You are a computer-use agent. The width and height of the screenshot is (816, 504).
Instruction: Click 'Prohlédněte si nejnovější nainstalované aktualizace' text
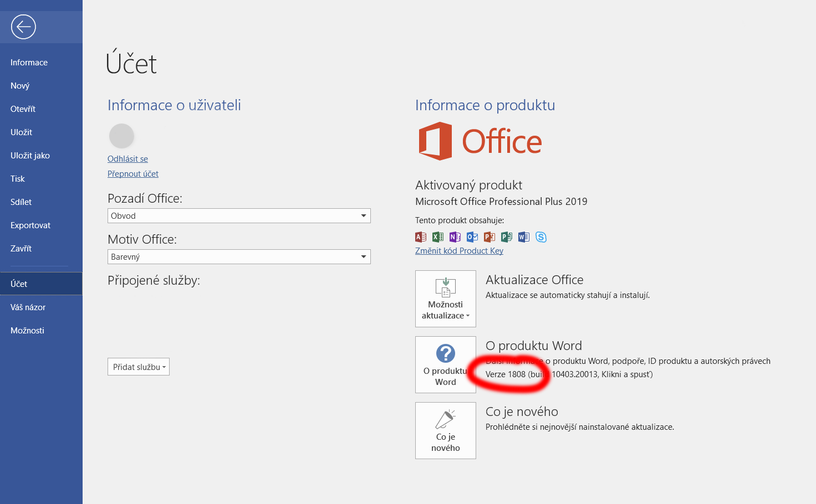point(580,427)
